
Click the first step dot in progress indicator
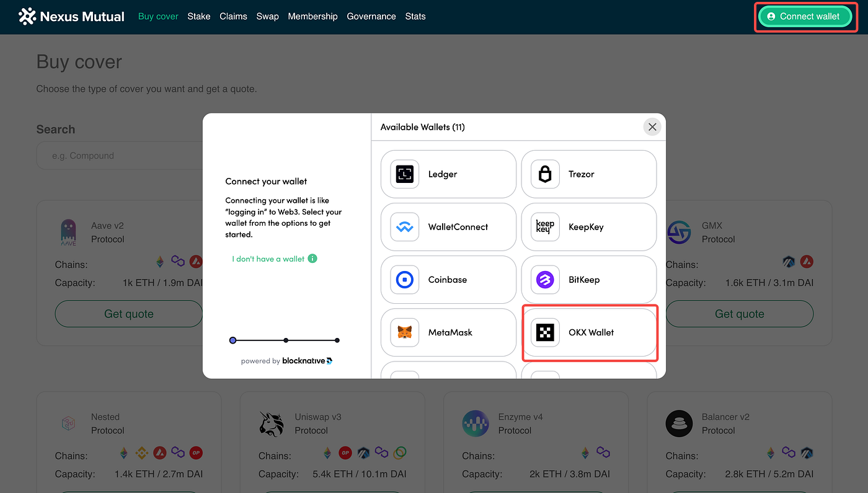(233, 340)
